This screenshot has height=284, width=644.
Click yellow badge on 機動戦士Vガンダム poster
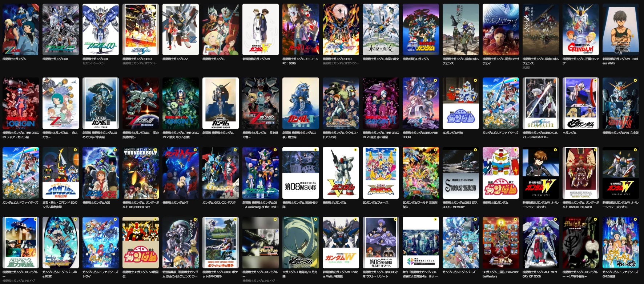click(x=355, y=150)
